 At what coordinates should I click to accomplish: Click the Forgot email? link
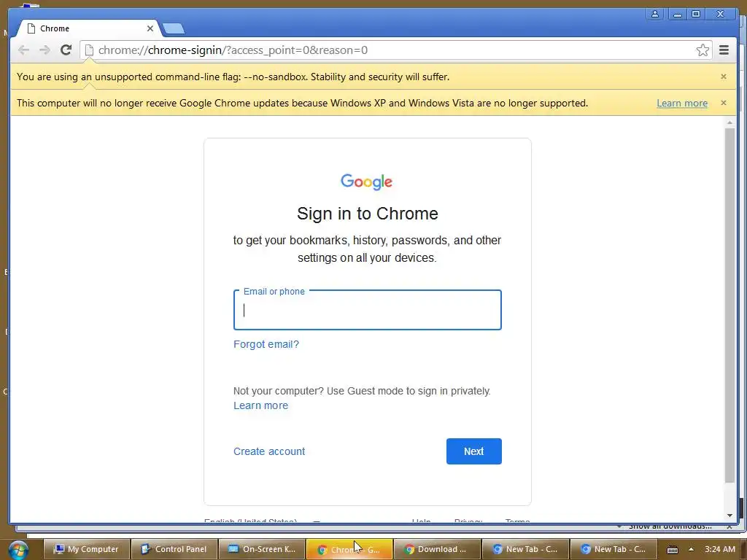coord(266,344)
